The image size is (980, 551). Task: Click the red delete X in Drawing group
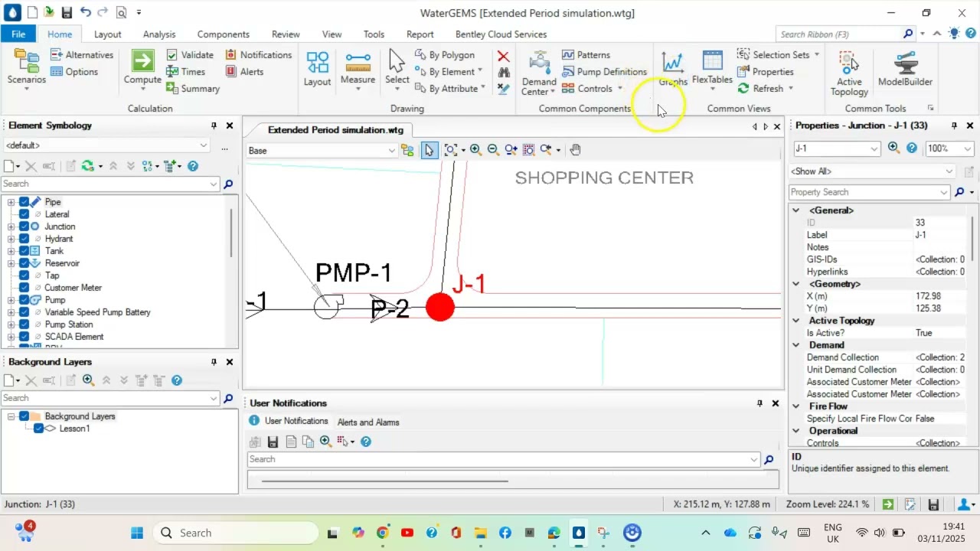point(503,56)
